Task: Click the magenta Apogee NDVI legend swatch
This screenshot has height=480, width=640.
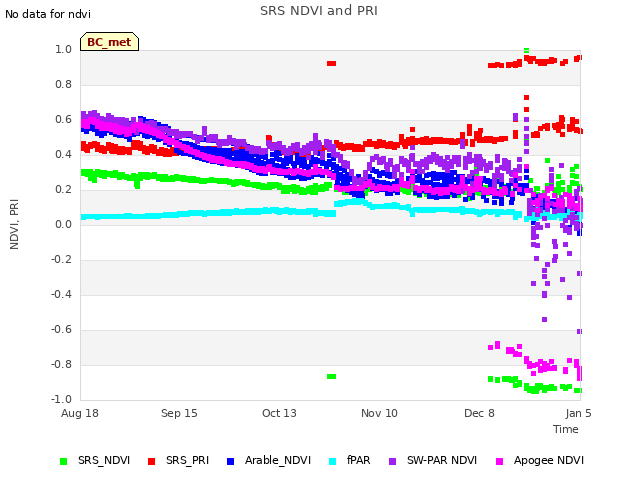Action: pyautogui.click(x=499, y=461)
